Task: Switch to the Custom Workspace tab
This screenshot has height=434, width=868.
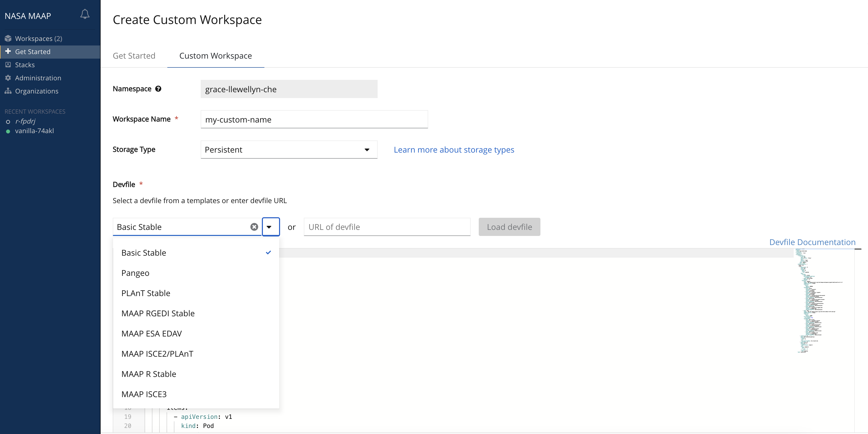Action: coord(216,56)
